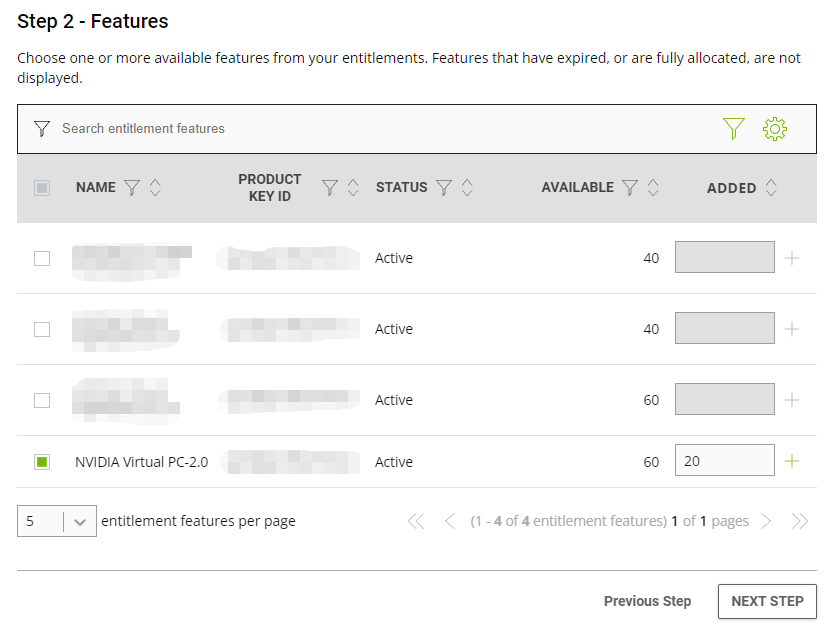Viewport: 830px width, 635px height.
Task: Click the NEXT STEP button
Action: pyautogui.click(x=767, y=601)
